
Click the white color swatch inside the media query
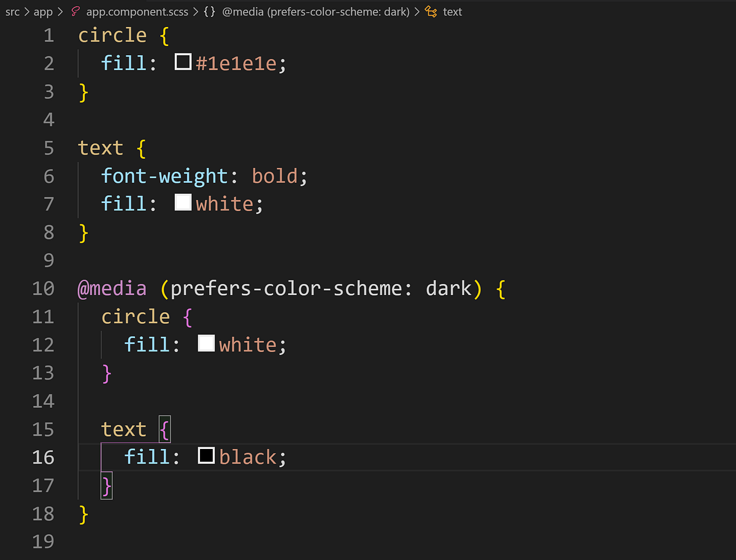205,343
